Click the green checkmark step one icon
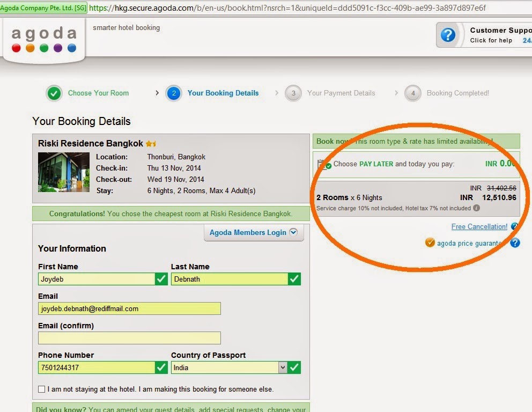Viewport: 532px width, 412px height. tap(54, 93)
